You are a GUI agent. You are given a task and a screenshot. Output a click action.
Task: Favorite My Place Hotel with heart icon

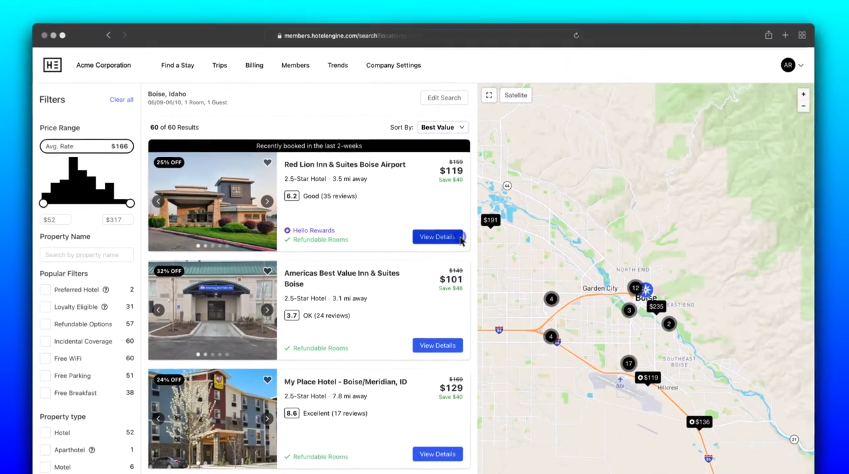click(x=267, y=380)
